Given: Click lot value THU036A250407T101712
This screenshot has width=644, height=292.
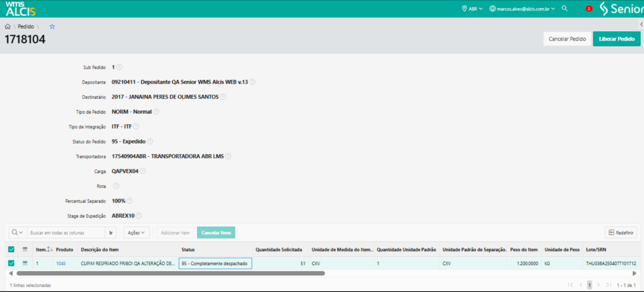Looking at the screenshot, I should (x=611, y=263).
